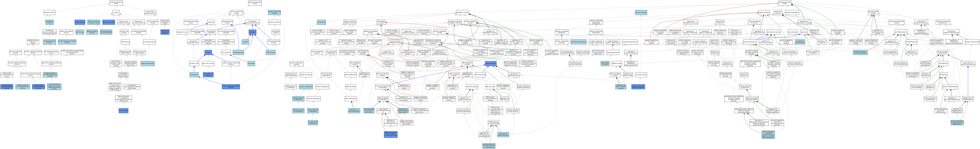Screen dimensions: 980x149
Task: Select the 'gene expression' node
Action: click(x=491, y=63)
